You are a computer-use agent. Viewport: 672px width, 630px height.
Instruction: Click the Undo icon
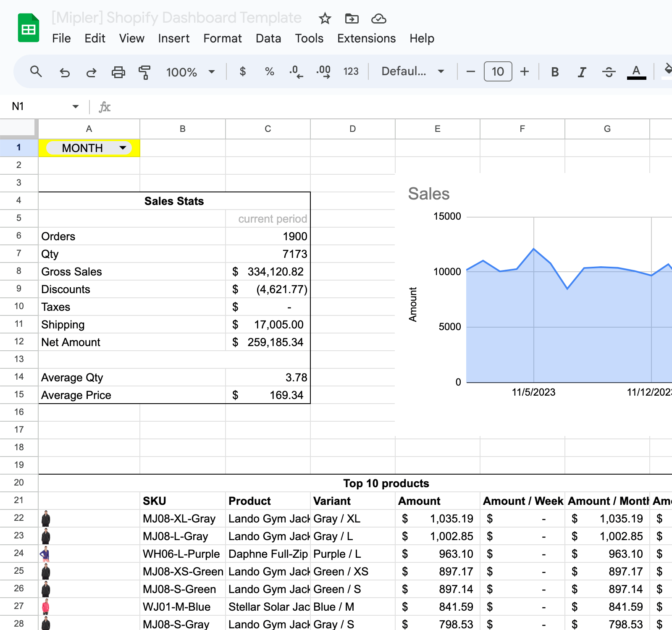point(64,71)
